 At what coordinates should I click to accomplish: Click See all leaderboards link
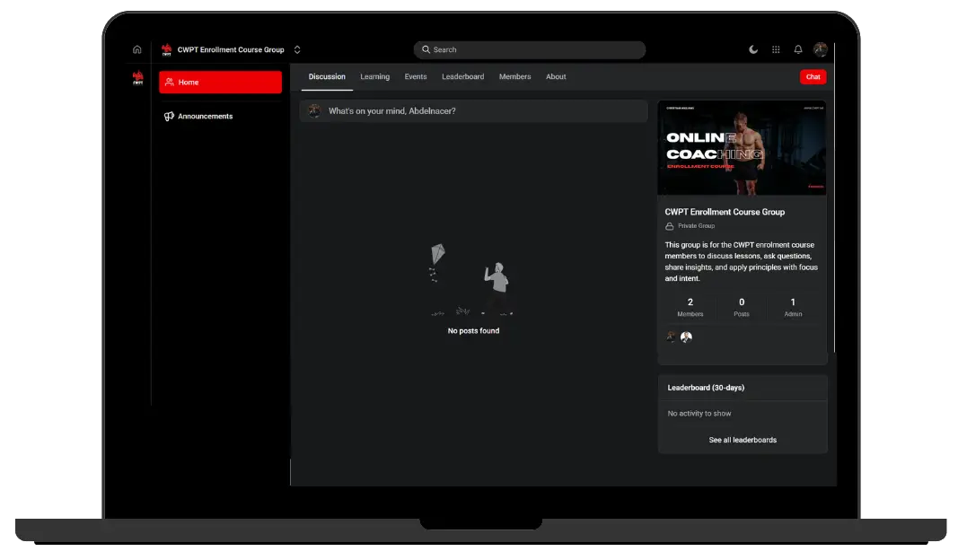pyautogui.click(x=743, y=440)
